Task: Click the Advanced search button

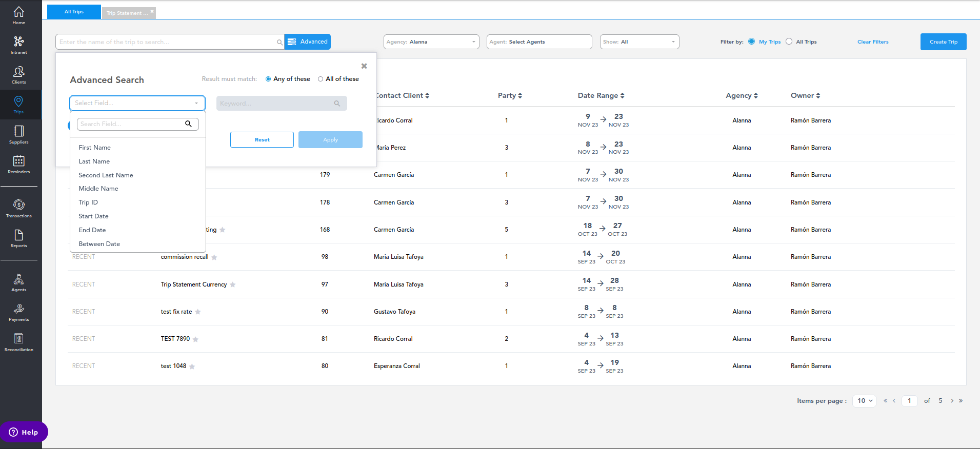Action: [308, 42]
